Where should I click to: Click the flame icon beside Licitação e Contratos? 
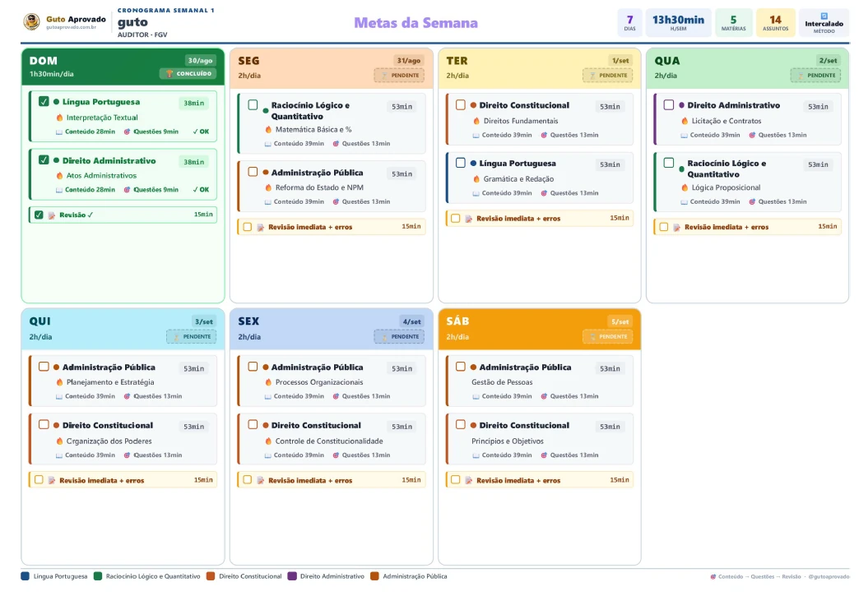[x=685, y=121]
